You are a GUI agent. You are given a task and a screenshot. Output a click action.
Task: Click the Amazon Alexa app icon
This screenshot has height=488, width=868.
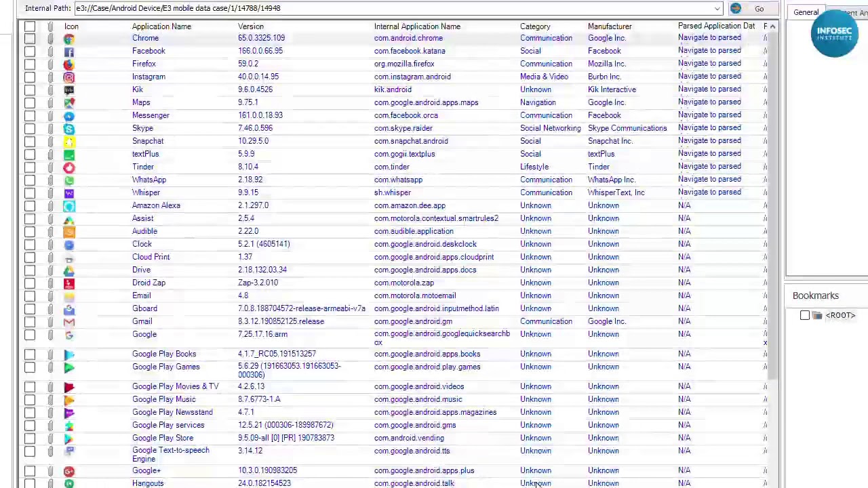[x=68, y=206]
